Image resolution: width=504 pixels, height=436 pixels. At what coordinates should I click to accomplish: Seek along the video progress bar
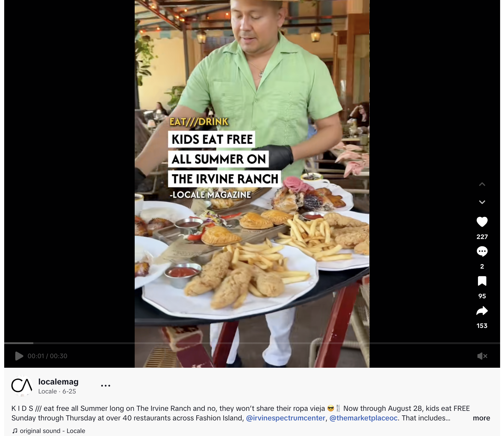click(252, 343)
